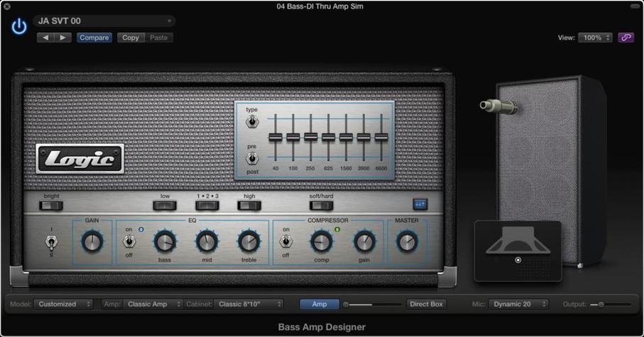Viewport: 644px width, 337px height.
Task: Go to the next preset arrow
Action: (x=63, y=38)
